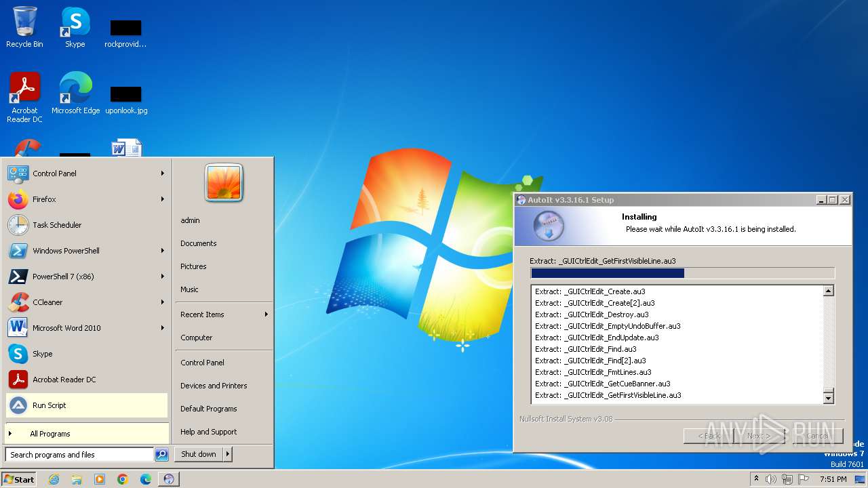
Task: Switch to AutoIt Setup taskbar button
Action: (x=169, y=479)
